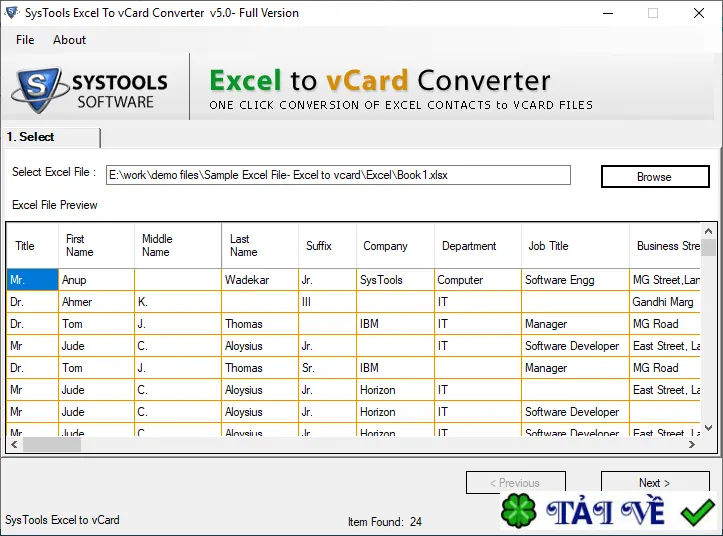The height and width of the screenshot is (536, 723).
Task: Click the Company column header
Action: point(396,245)
